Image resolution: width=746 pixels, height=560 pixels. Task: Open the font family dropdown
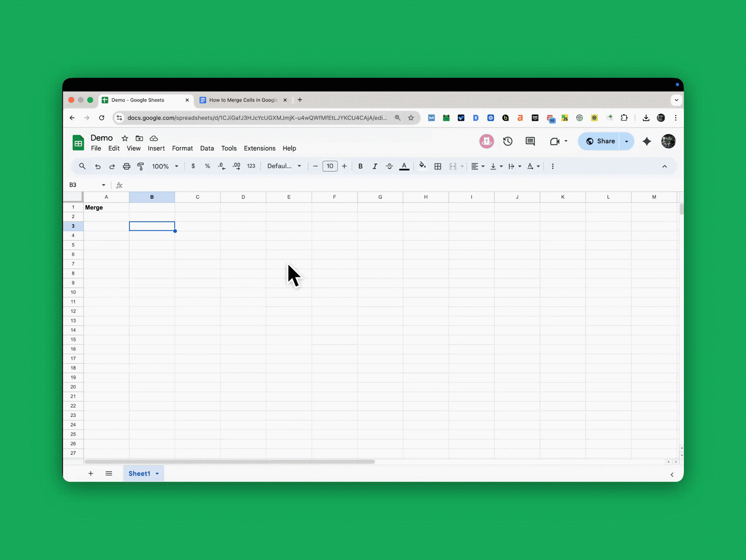coord(284,166)
